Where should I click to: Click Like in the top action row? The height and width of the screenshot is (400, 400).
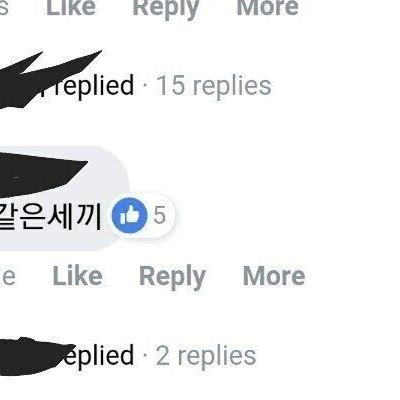(71, 7)
